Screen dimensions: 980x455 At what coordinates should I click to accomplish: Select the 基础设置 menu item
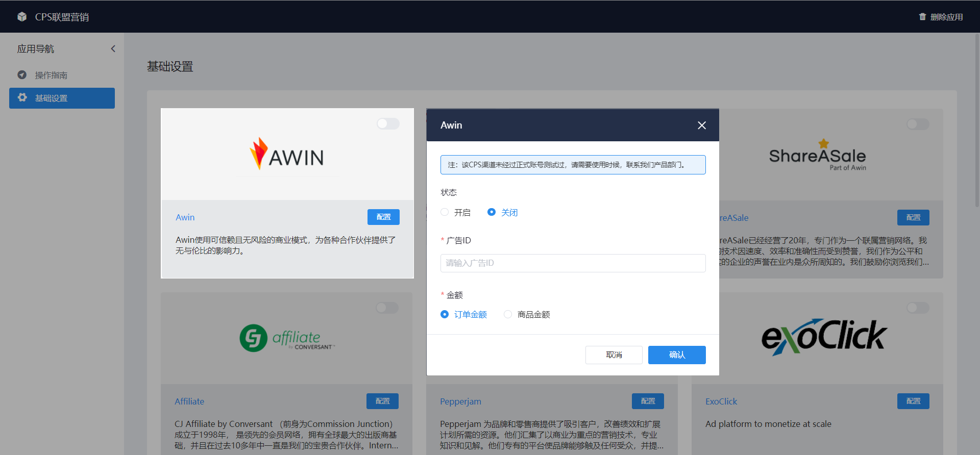coord(62,98)
